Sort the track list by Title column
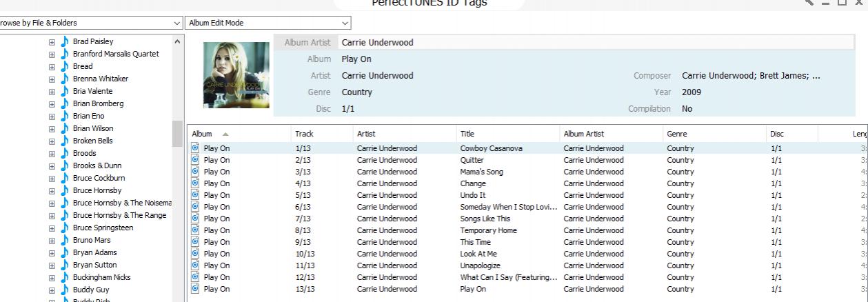 tap(467, 134)
